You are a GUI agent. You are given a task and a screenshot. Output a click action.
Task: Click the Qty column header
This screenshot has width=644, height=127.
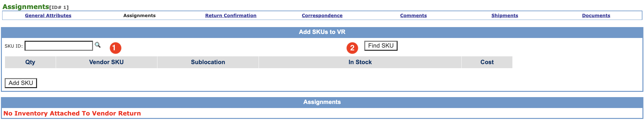click(x=30, y=62)
